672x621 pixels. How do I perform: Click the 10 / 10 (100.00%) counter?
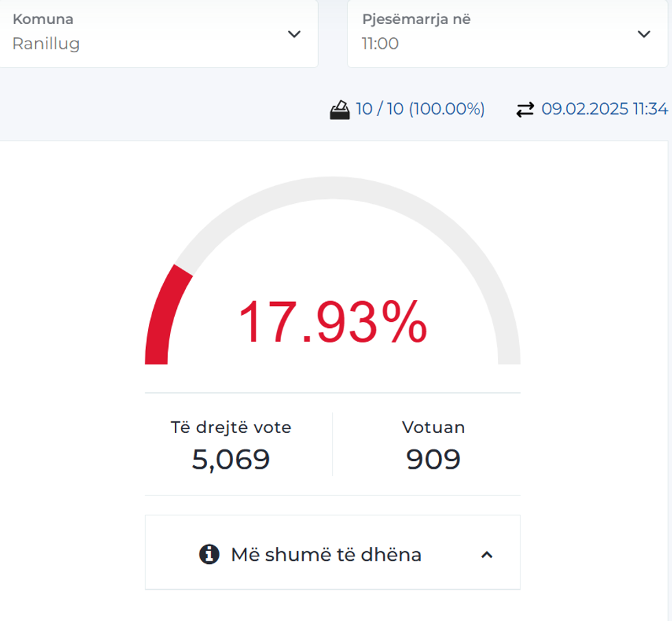420,109
